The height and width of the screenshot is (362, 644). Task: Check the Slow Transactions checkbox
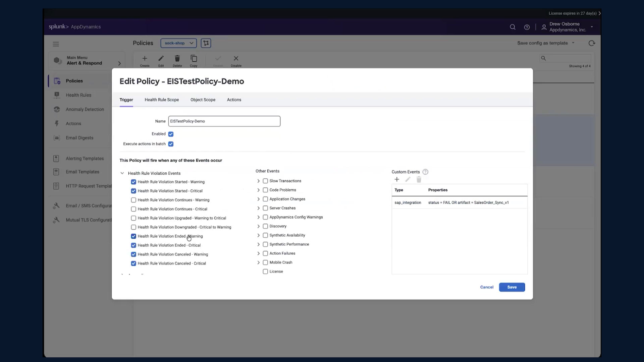[265, 181]
